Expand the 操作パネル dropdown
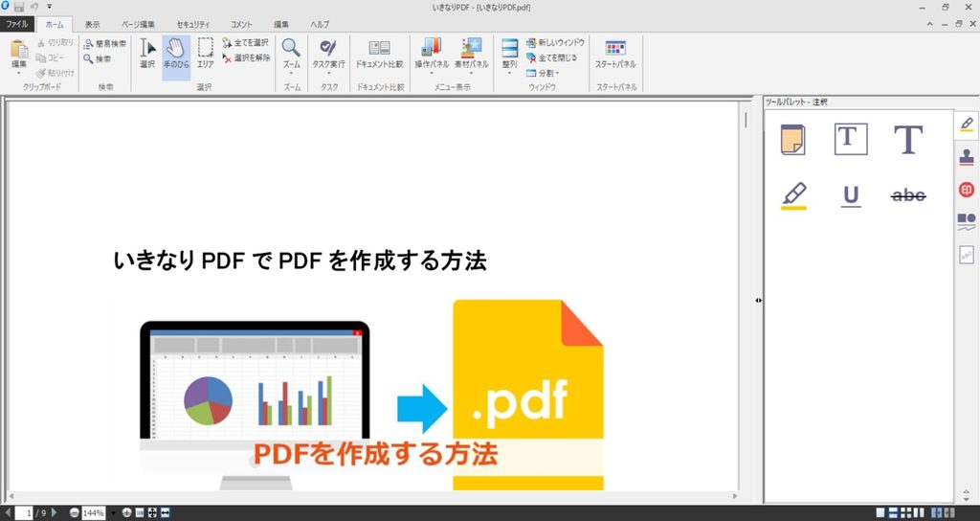The width and height of the screenshot is (980, 521). pyautogui.click(x=432, y=73)
